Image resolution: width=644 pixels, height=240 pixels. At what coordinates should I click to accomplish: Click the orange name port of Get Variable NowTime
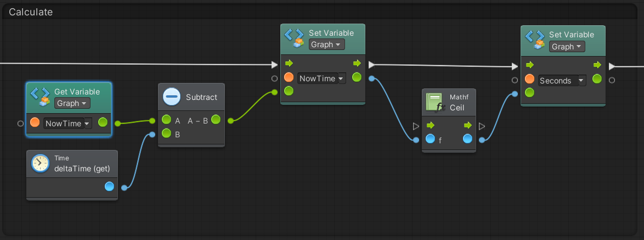[x=35, y=122]
